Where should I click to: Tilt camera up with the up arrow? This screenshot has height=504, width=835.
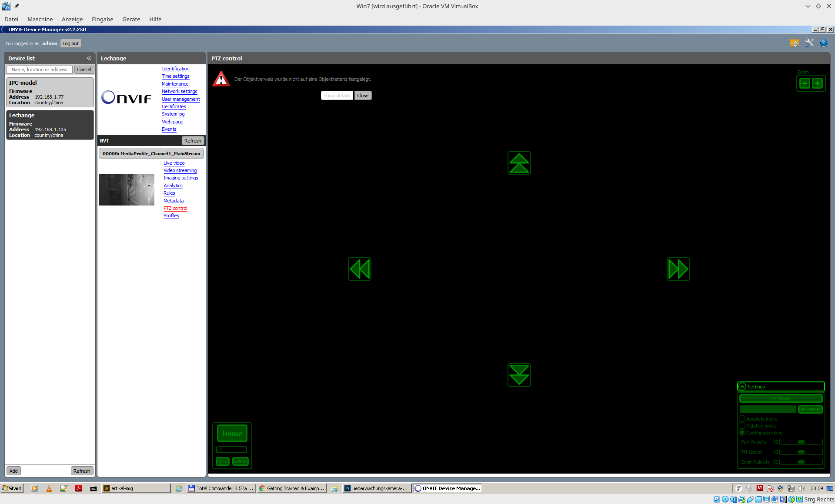tap(519, 163)
